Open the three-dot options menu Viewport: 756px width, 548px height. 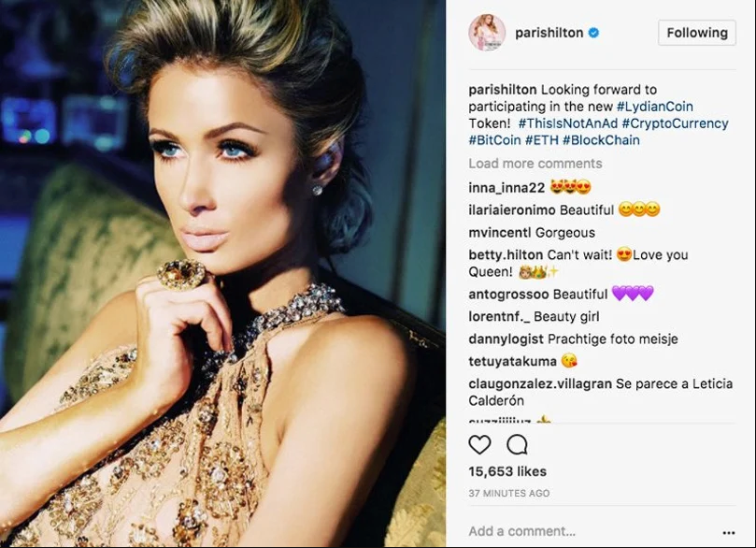click(x=729, y=532)
